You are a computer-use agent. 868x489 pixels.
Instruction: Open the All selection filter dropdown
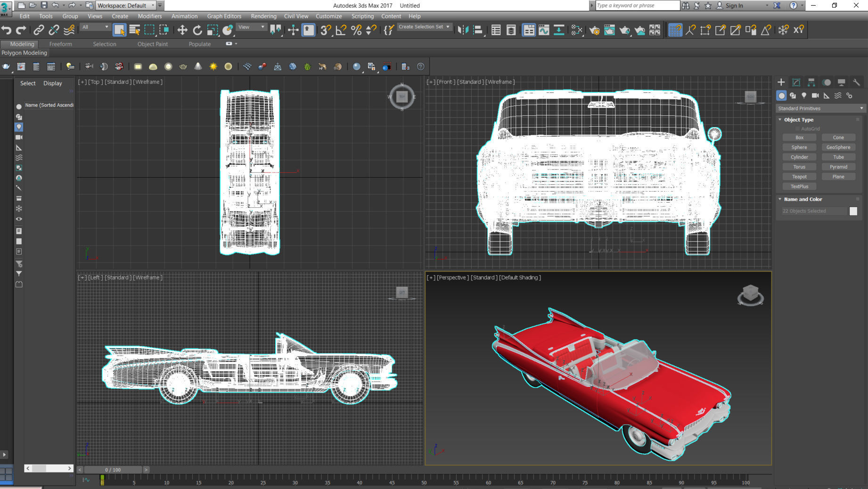tap(95, 27)
